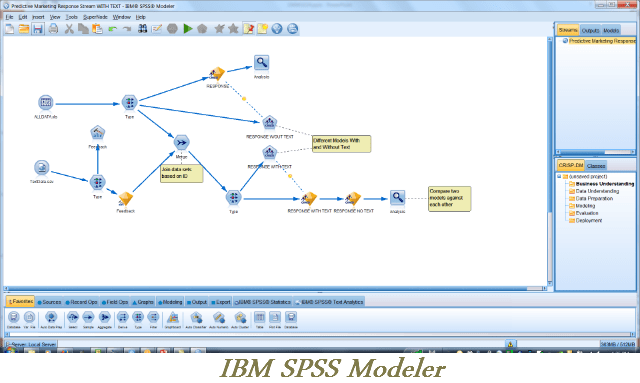Viewport: 640px width, 383px height.
Task: Open the File menu
Action: pos(9,17)
